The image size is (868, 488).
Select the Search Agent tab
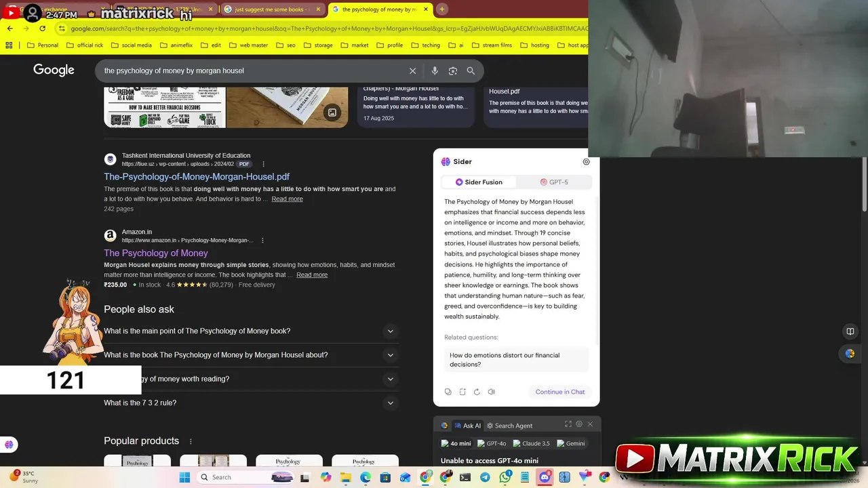[x=509, y=426]
